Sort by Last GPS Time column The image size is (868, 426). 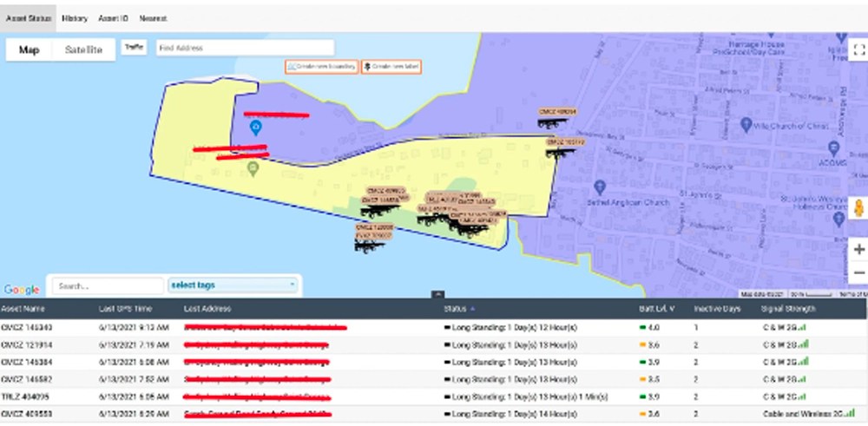pos(125,309)
